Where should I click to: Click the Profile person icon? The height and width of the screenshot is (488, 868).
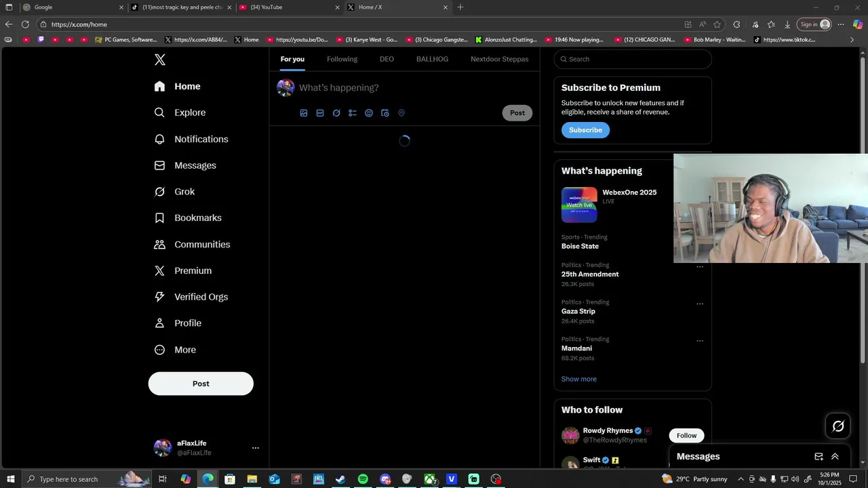(159, 323)
